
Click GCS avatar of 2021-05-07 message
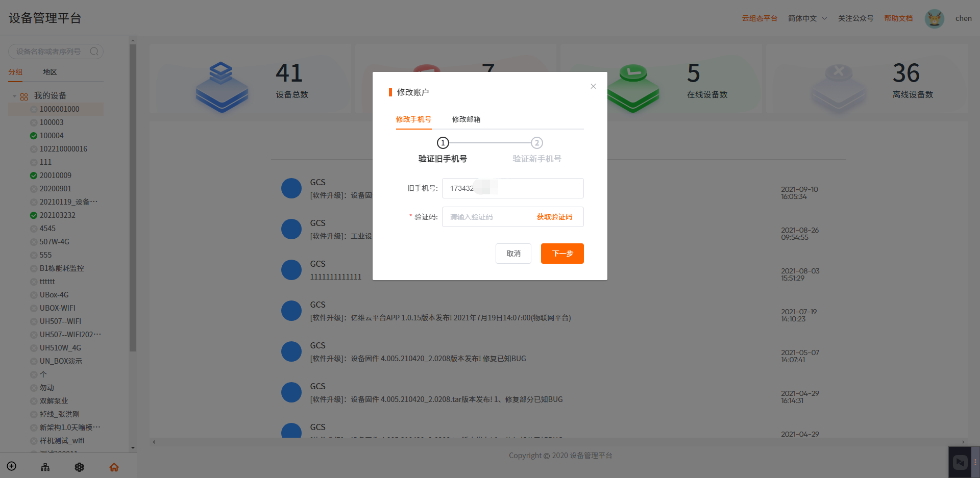(x=291, y=351)
